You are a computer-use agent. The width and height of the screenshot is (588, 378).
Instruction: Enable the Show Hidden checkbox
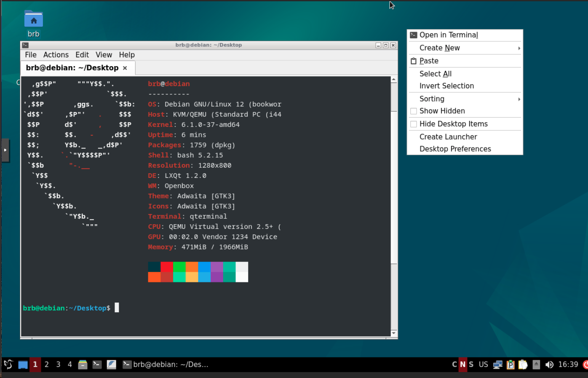tap(414, 111)
